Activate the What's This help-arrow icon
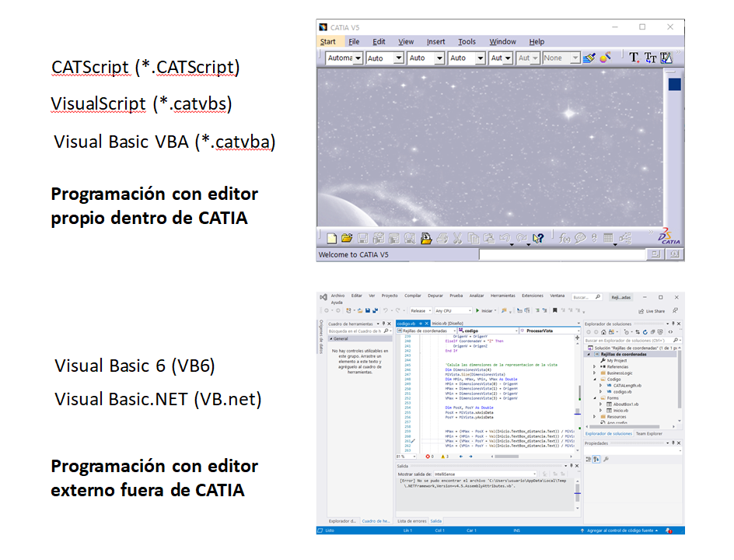 click(537, 237)
